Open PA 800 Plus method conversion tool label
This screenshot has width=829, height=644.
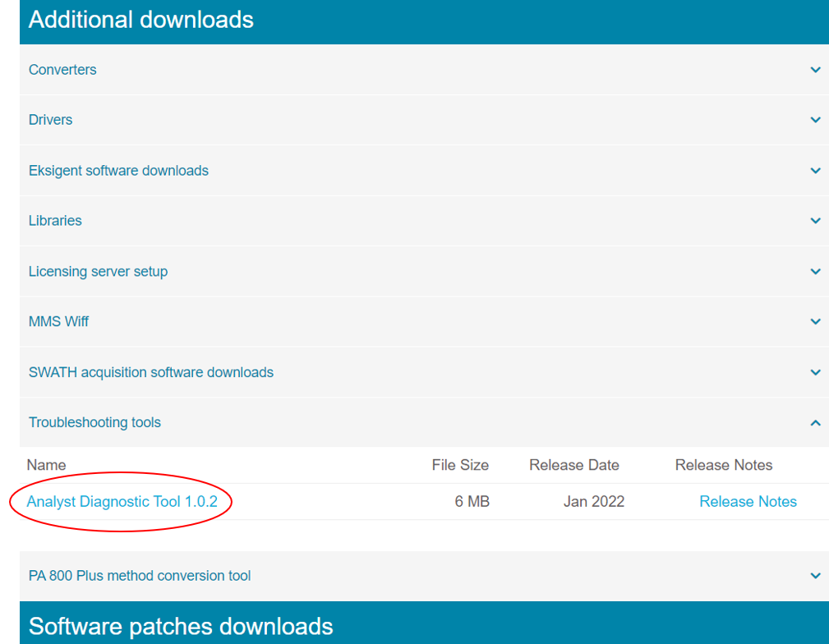tap(140, 575)
